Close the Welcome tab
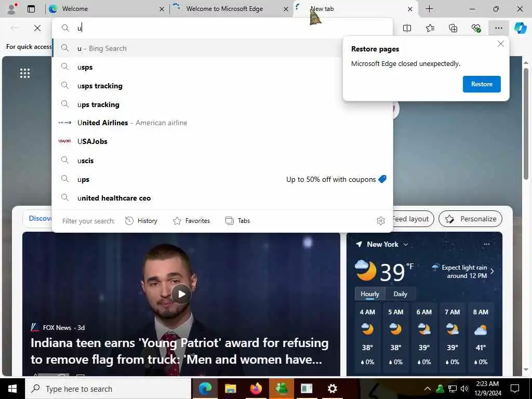The height and width of the screenshot is (399, 532). point(162,9)
